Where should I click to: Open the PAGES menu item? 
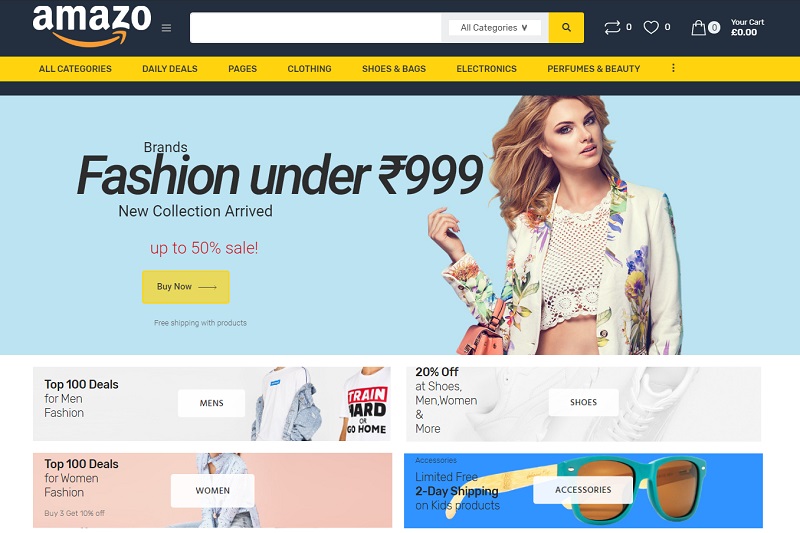tap(242, 69)
